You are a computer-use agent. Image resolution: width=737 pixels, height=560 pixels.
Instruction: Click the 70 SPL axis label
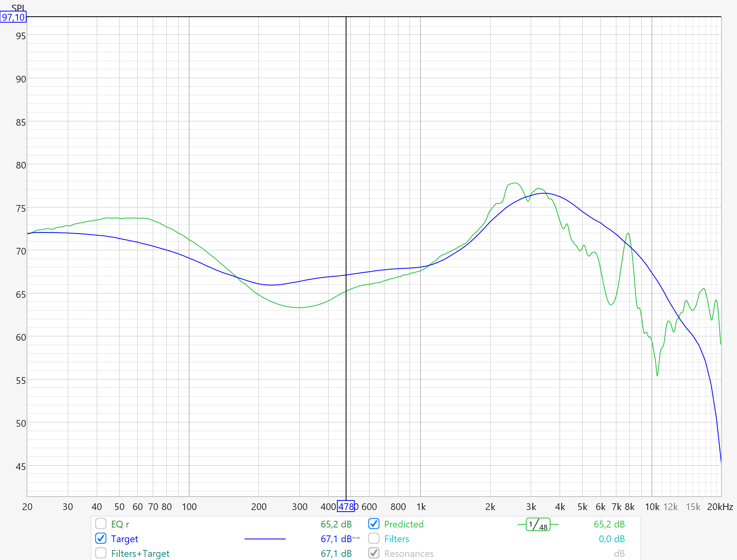click(21, 251)
